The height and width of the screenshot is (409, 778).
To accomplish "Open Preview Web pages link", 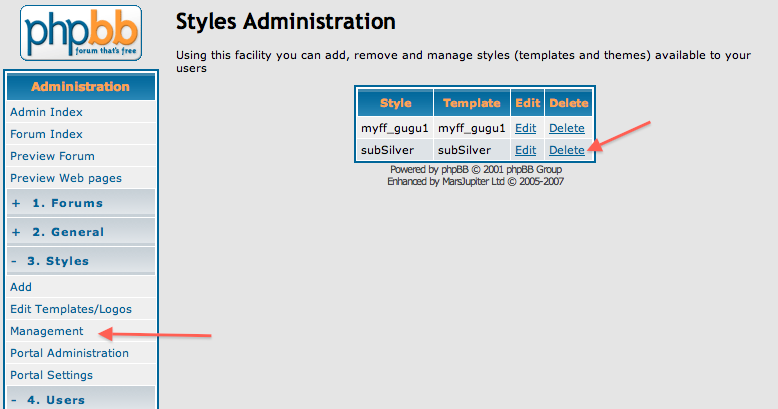I will [x=65, y=178].
